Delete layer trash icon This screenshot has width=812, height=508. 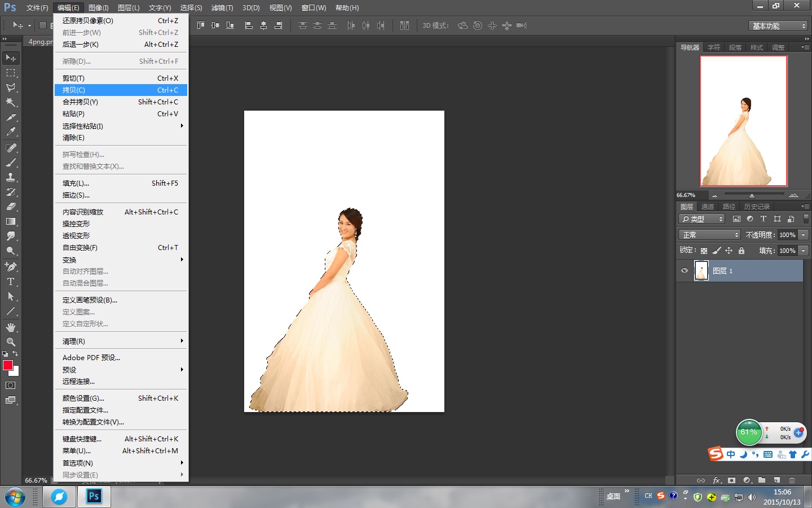click(792, 480)
